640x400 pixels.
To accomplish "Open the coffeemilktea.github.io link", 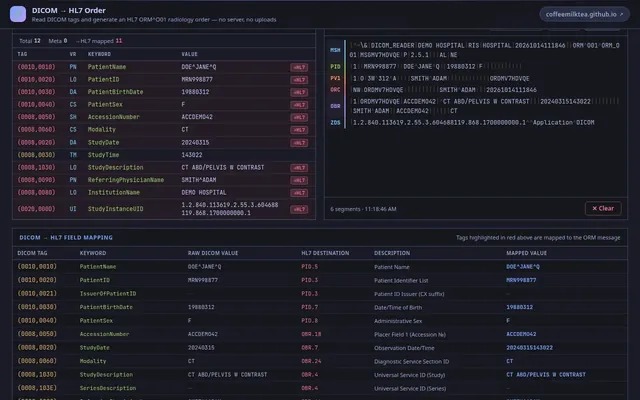I will point(584,14).
